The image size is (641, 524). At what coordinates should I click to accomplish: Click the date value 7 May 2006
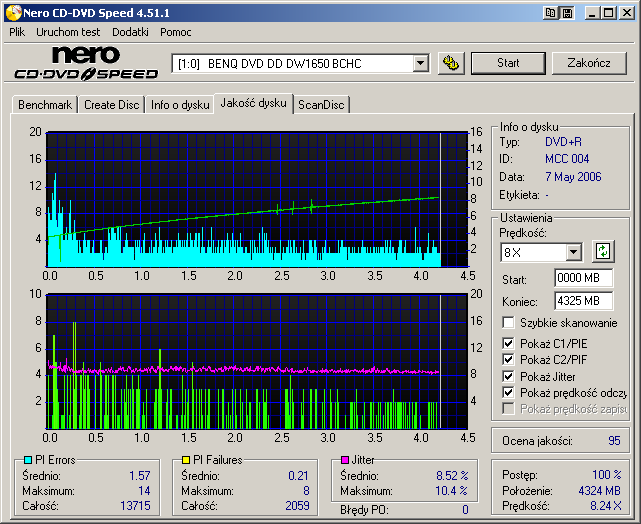click(x=573, y=177)
